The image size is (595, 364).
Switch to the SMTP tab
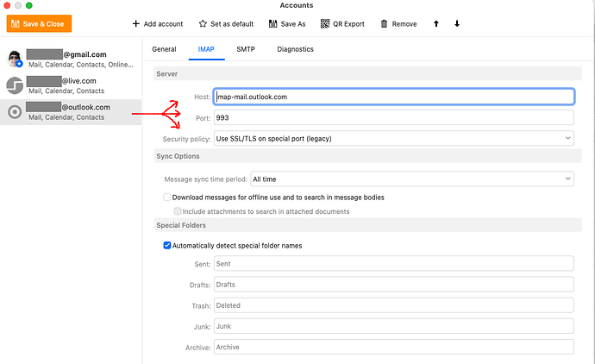(246, 49)
